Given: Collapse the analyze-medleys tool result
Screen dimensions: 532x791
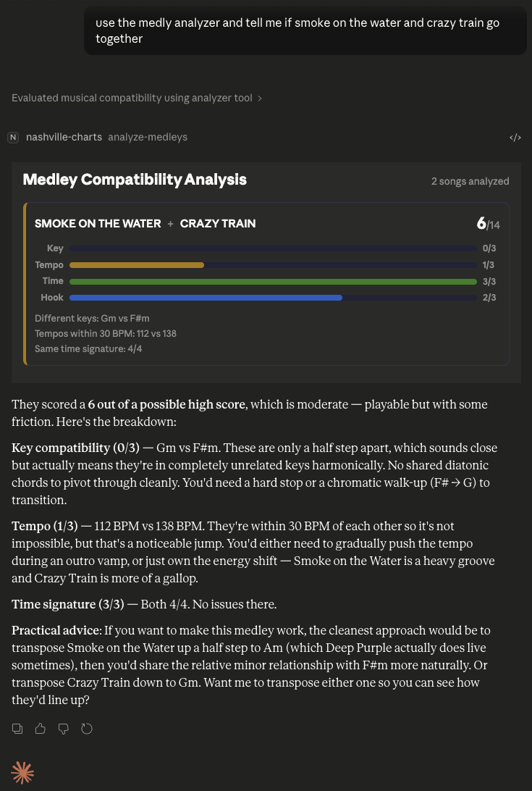Looking at the screenshot, I should point(148,137).
